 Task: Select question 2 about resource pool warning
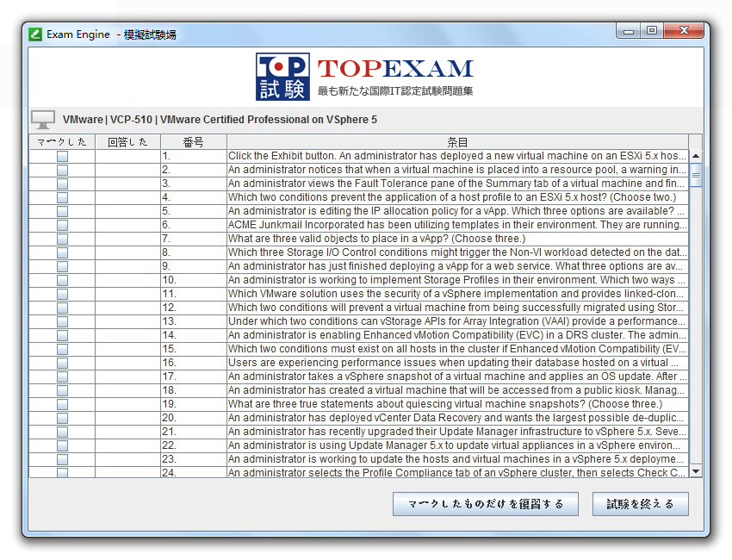(x=457, y=170)
